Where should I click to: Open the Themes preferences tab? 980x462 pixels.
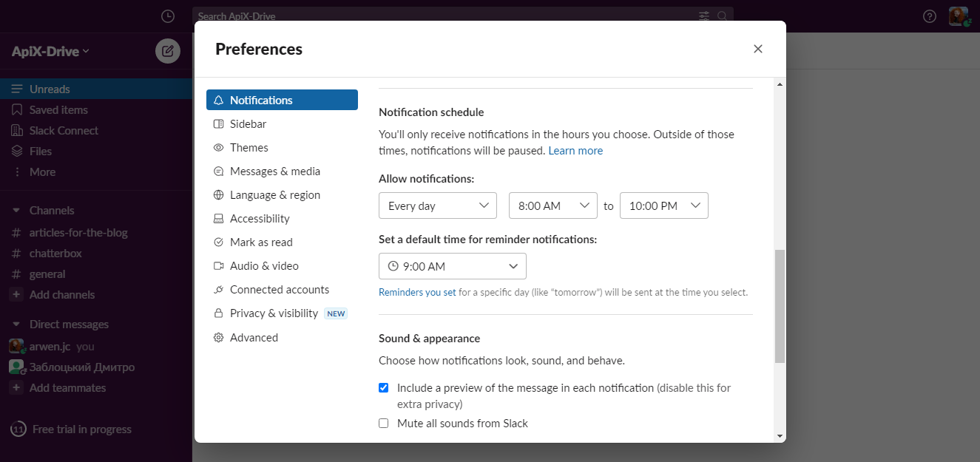[282, 147]
